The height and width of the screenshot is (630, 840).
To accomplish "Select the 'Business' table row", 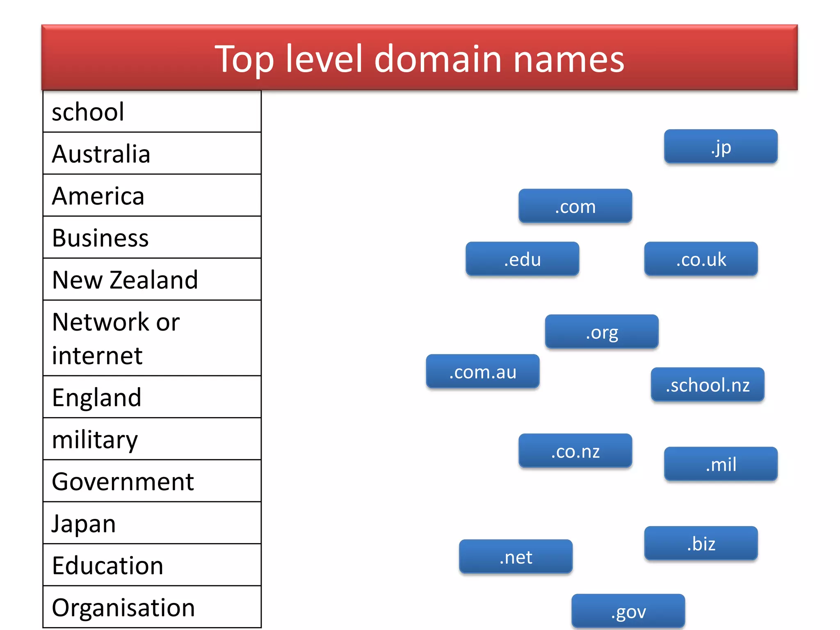I will click(152, 237).
